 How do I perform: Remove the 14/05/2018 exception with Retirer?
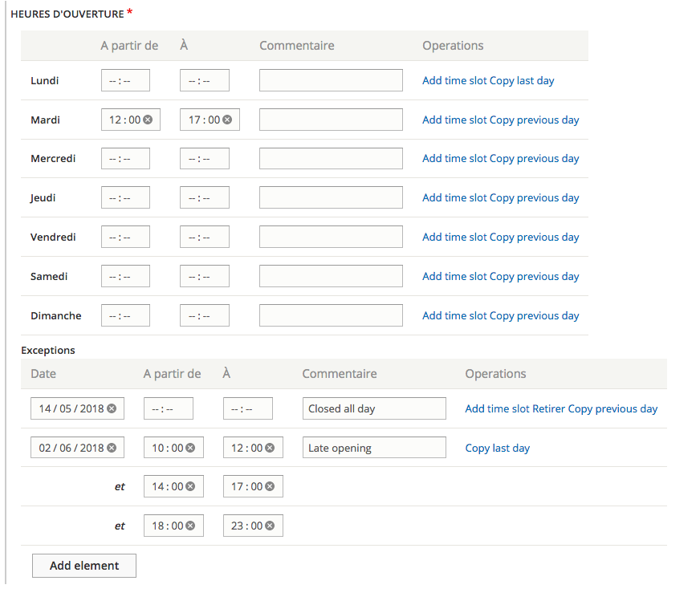(x=548, y=408)
